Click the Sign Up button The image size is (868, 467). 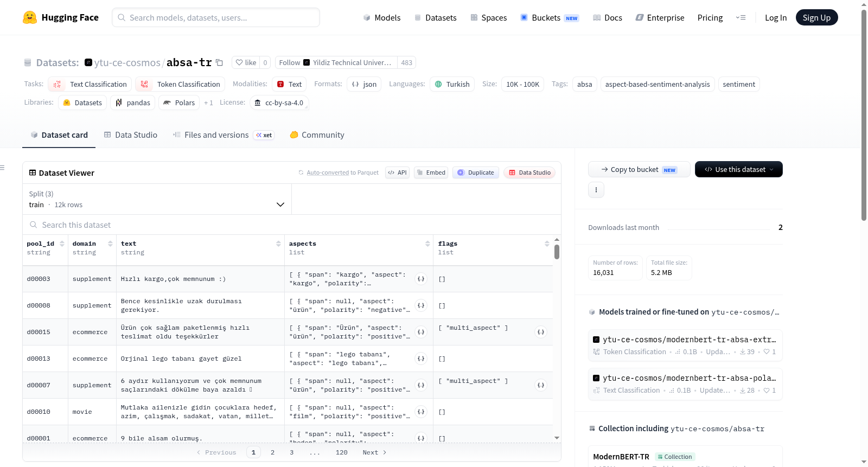click(x=816, y=17)
